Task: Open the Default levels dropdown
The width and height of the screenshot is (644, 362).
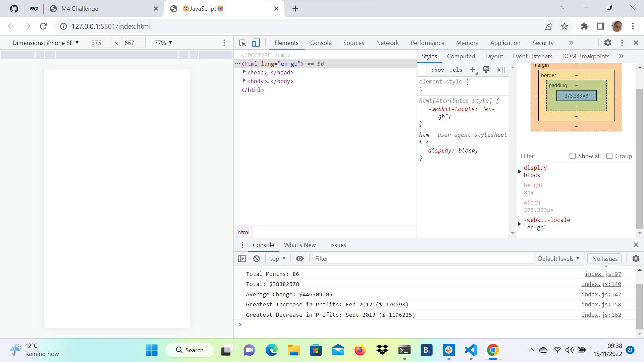Action: 558,258
